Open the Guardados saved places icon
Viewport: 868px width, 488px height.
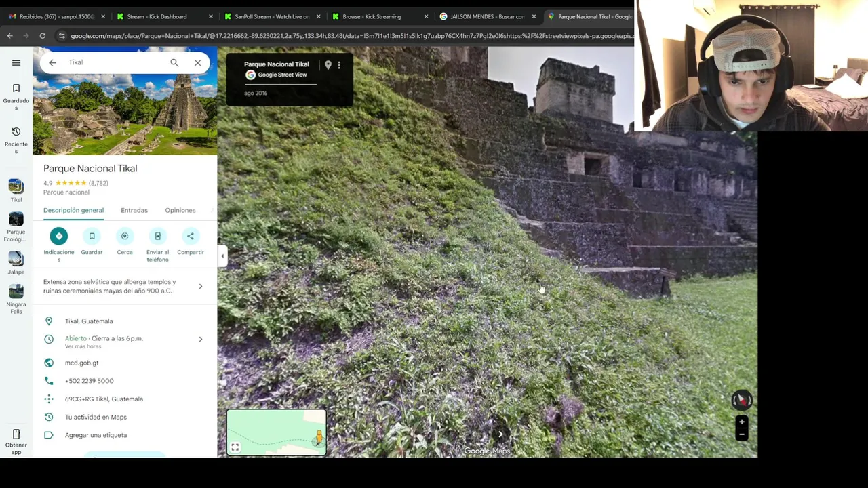16,88
